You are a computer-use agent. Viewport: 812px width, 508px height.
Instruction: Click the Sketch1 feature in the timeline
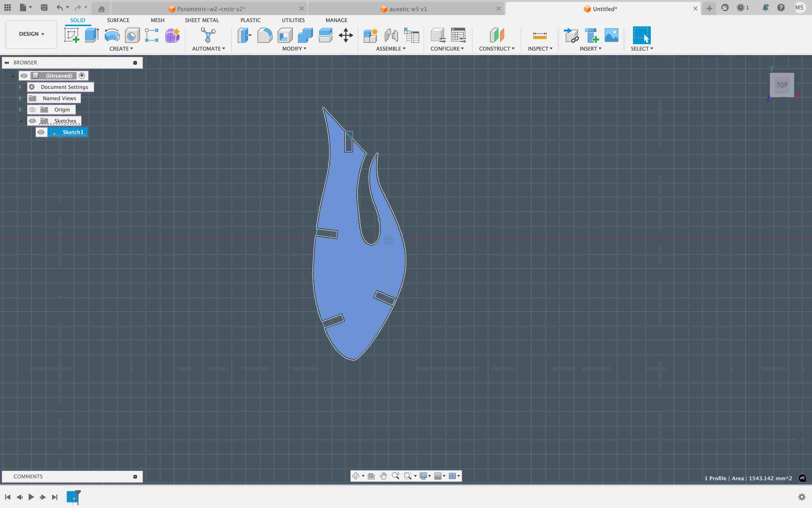coord(72,497)
